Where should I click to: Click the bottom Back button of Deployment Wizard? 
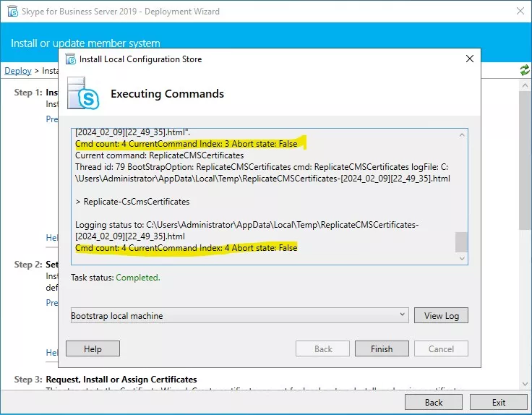point(434,402)
